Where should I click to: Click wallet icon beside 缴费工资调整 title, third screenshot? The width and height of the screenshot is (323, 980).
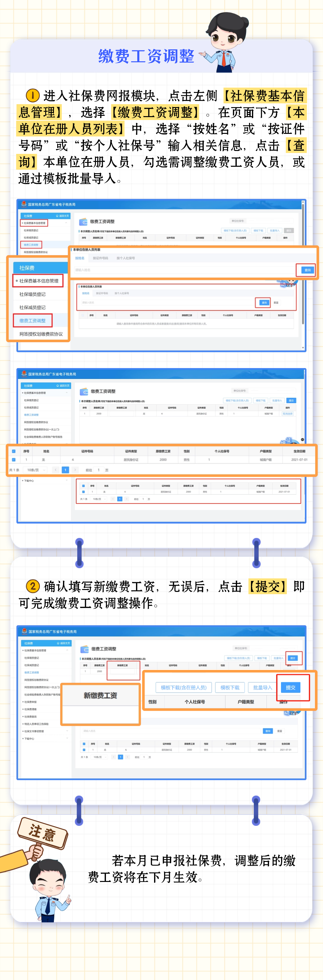pyautogui.click(x=85, y=649)
